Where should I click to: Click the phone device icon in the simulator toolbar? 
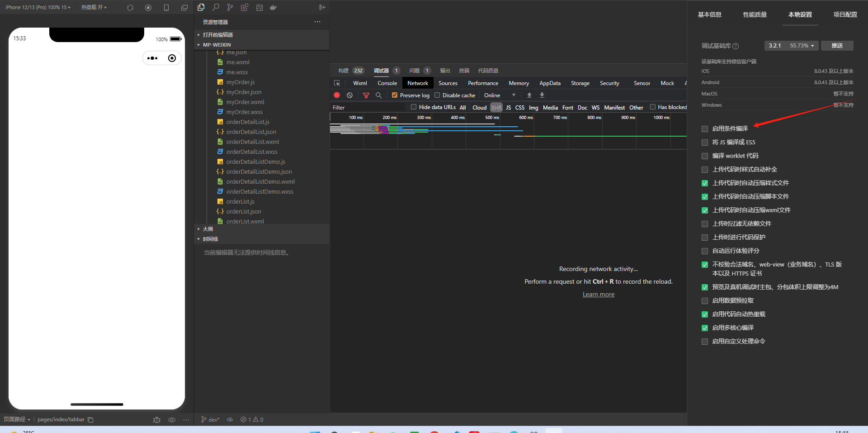pyautogui.click(x=166, y=8)
